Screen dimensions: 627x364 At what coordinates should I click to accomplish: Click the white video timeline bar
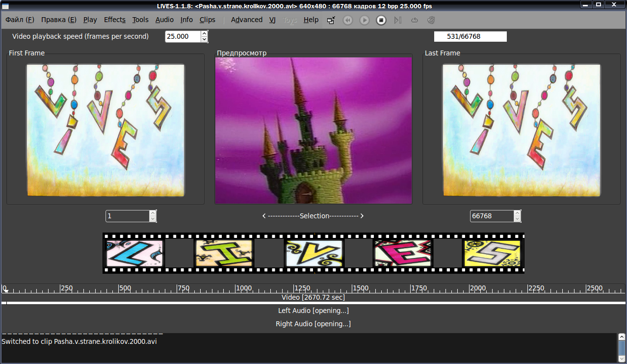point(313,303)
